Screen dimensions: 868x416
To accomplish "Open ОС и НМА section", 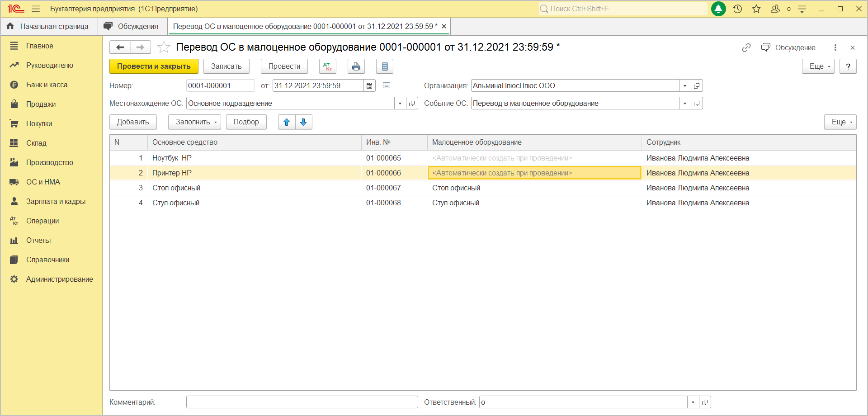I will [x=43, y=182].
